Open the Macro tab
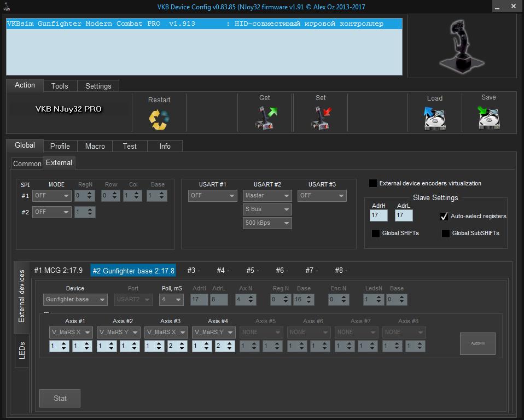 [x=95, y=146]
